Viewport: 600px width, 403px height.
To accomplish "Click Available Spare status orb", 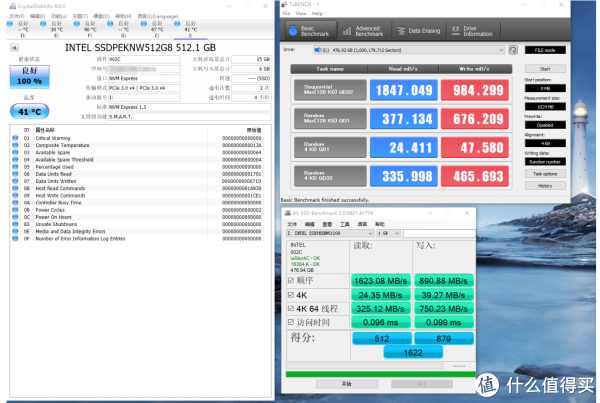I will pyautogui.click(x=15, y=152).
